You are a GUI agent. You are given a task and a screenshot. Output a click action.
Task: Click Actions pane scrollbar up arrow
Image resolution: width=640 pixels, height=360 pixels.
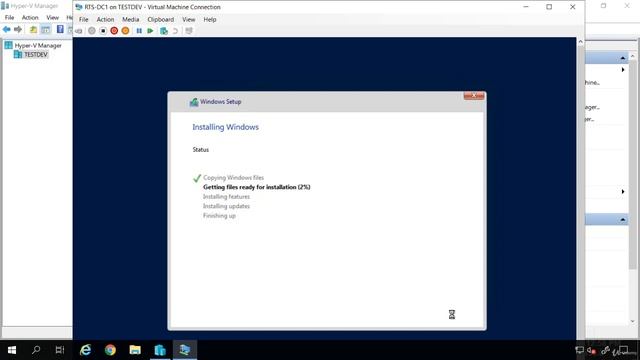tap(633, 56)
